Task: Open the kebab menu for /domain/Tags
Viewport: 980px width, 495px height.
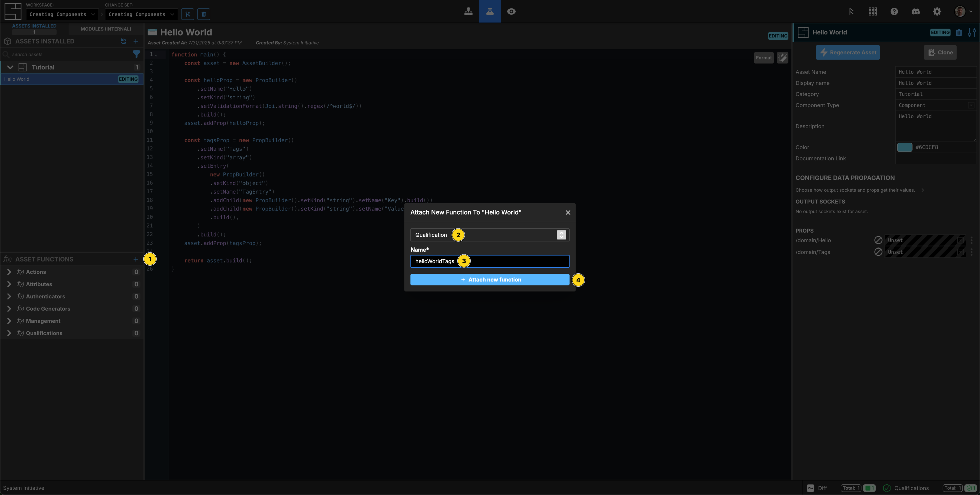Action: (x=971, y=252)
